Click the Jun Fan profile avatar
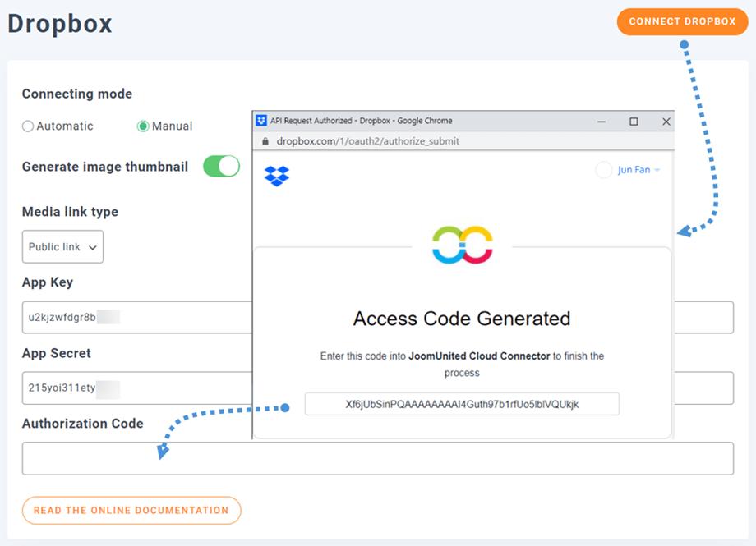Viewport: 756px width, 546px height. [x=604, y=170]
